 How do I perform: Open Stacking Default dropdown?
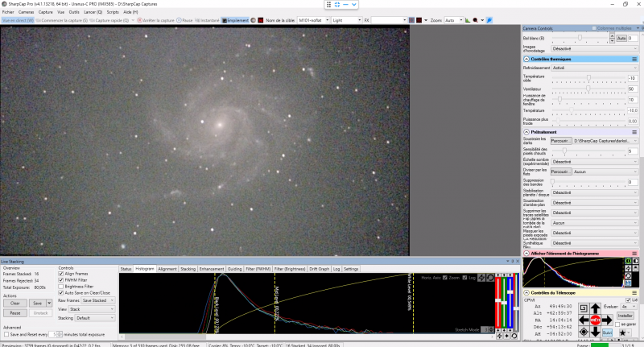pos(95,318)
